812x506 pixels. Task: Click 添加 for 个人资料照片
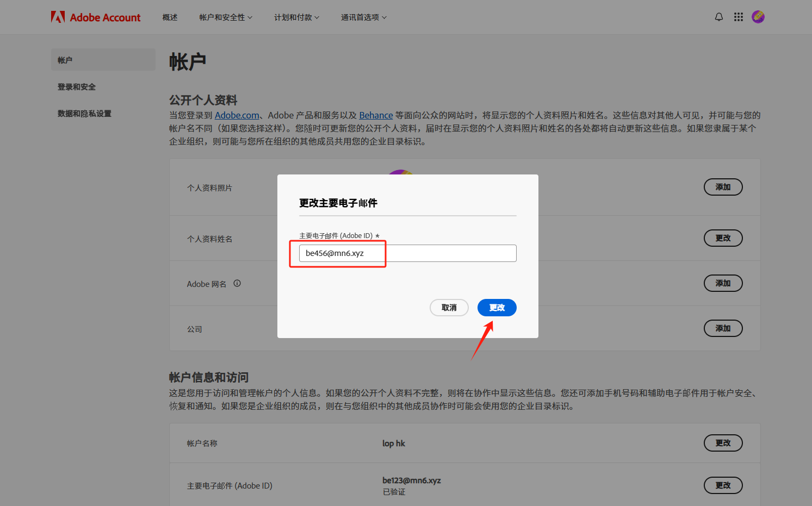(723, 187)
